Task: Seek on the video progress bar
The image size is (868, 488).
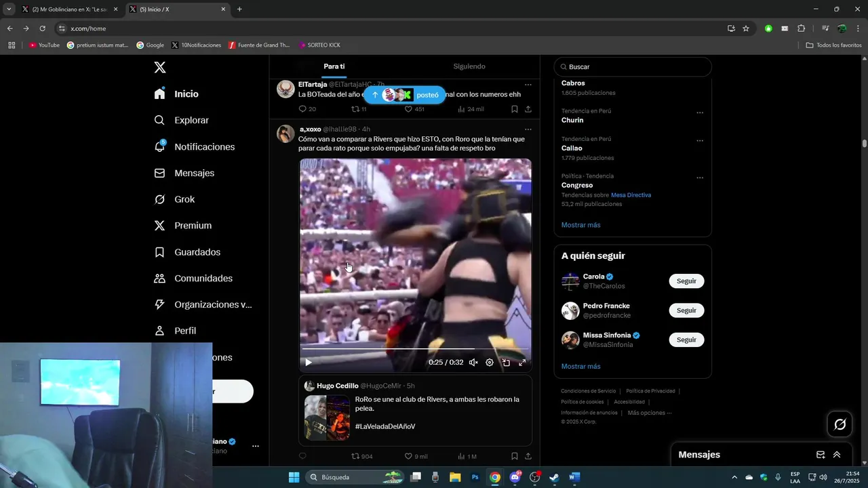Action: (x=416, y=349)
